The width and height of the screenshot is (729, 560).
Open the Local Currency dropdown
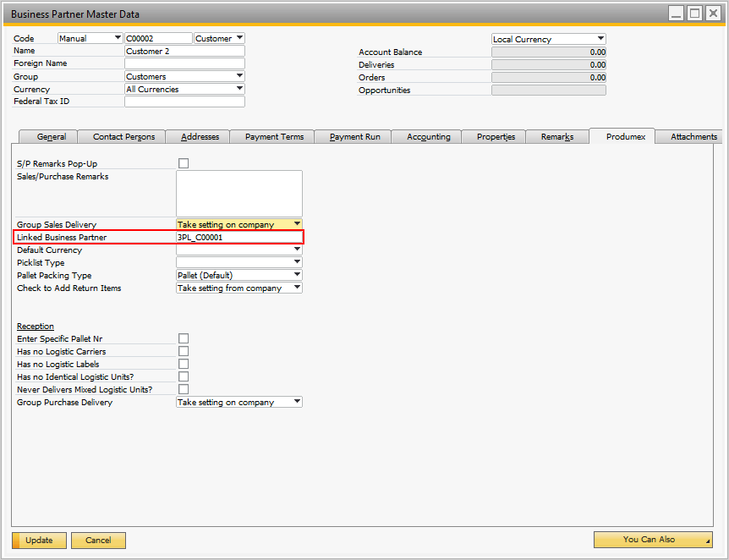coord(601,38)
